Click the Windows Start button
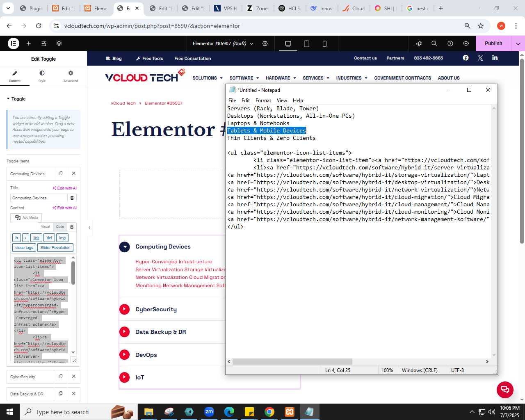Image resolution: width=525 pixels, height=420 pixels. [10, 412]
